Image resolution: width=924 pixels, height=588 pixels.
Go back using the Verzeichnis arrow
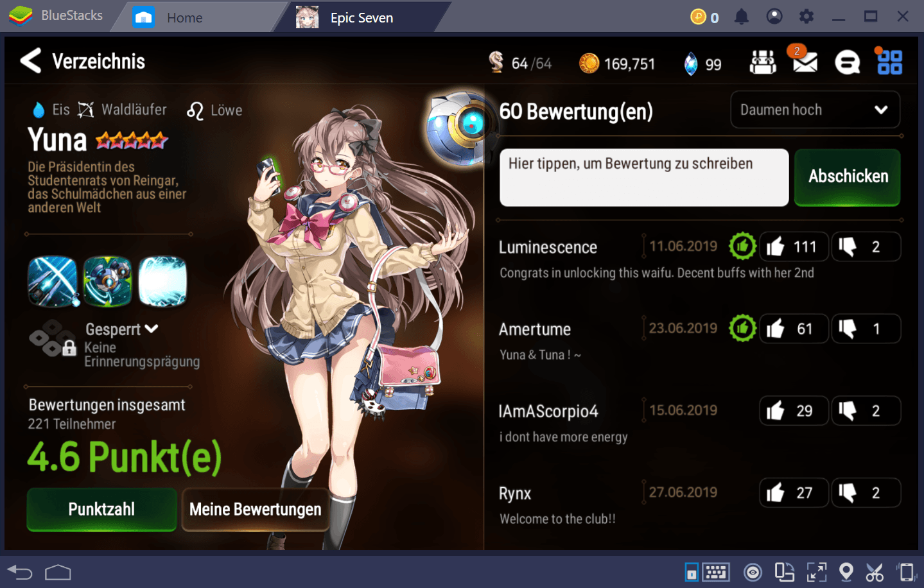click(x=31, y=61)
